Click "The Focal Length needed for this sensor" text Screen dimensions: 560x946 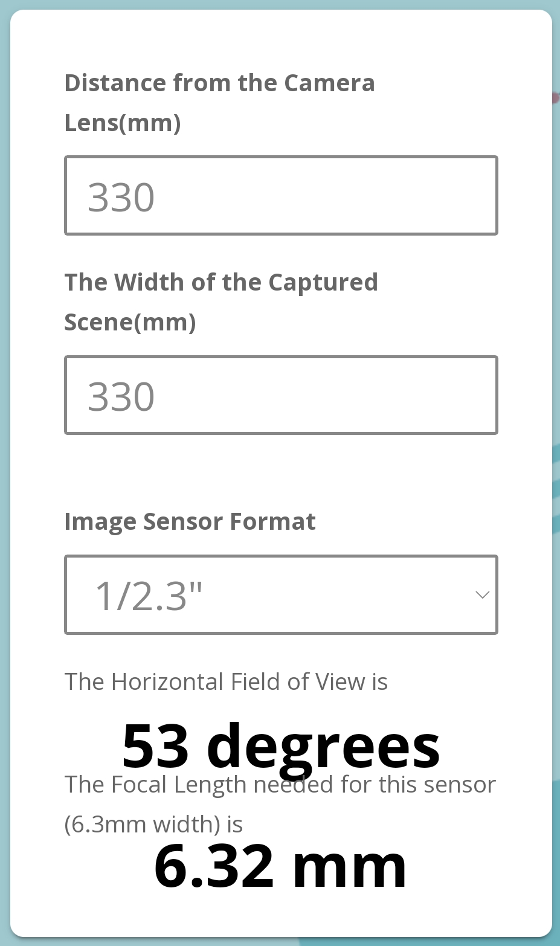click(x=280, y=784)
